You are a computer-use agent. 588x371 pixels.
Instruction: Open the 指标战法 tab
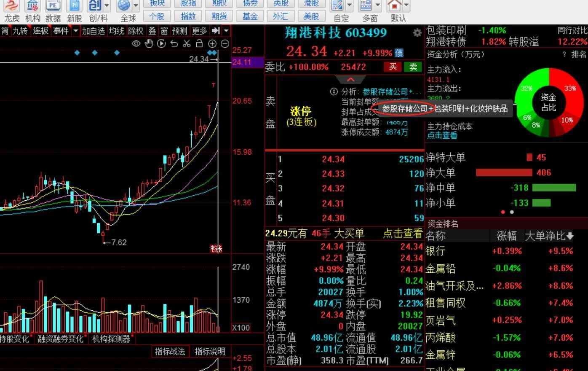point(170,351)
